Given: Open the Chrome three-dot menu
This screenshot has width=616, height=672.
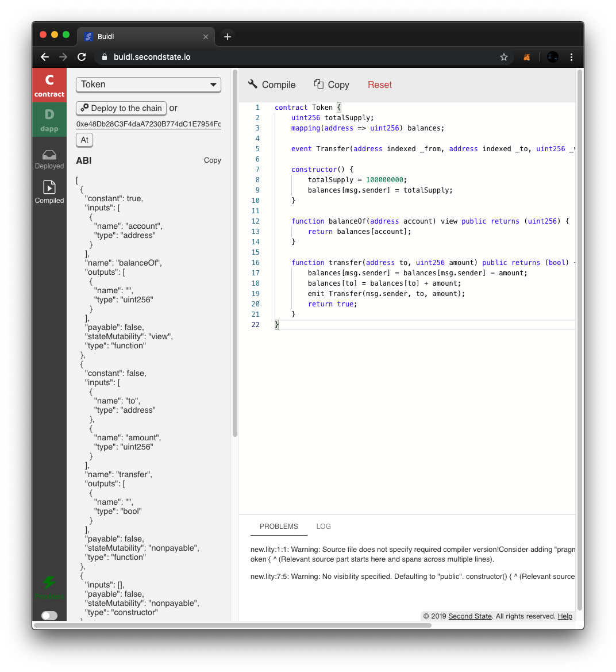Looking at the screenshot, I should point(571,57).
